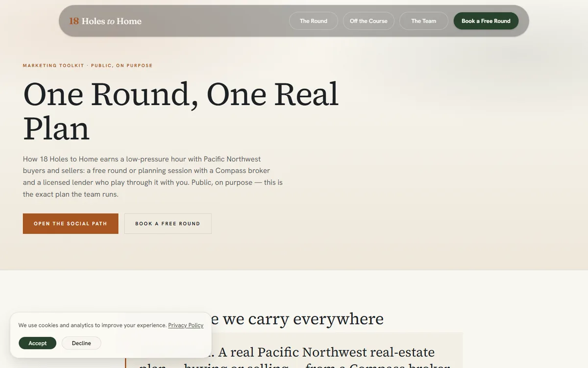Decline cookies in the banner
This screenshot has width=588, height=368.
pos(81,343)
